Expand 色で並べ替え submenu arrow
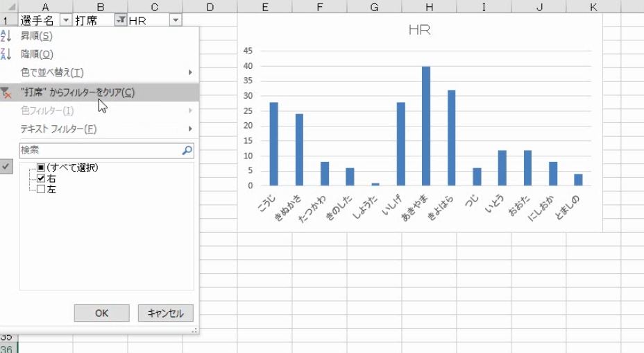 (x=190, y=72)
